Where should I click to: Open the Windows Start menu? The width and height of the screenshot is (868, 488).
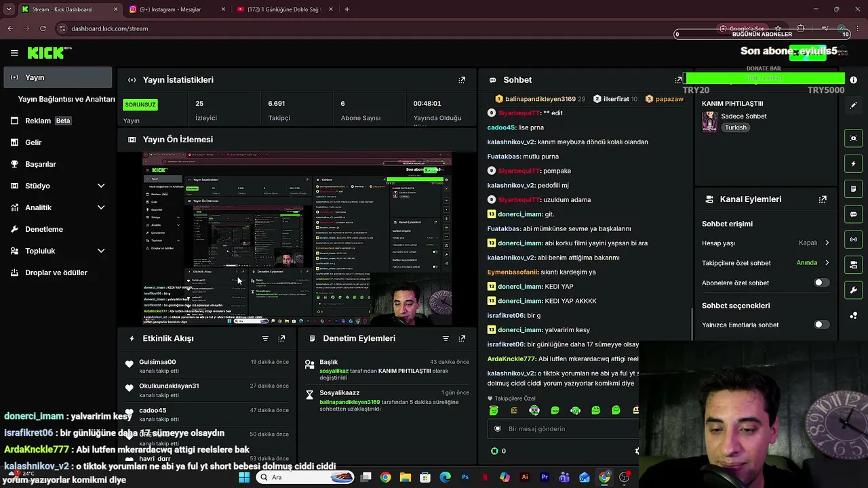pos(244,477)
